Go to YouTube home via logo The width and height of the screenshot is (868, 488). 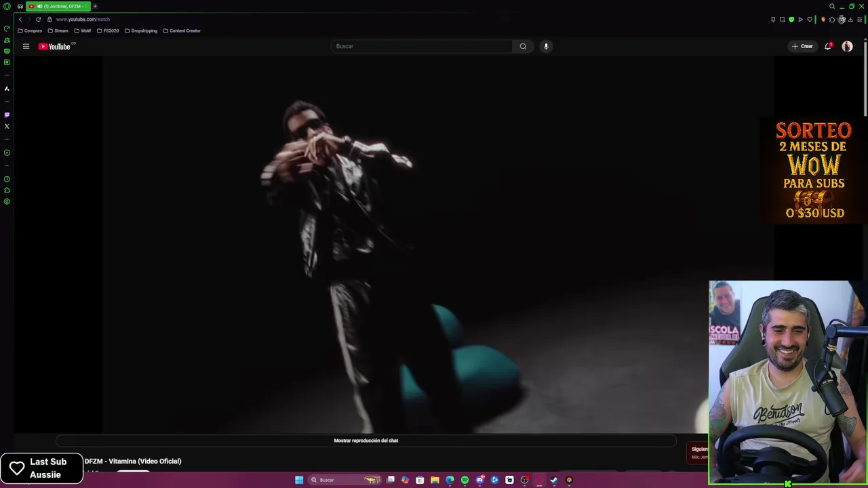click(54, 46)
